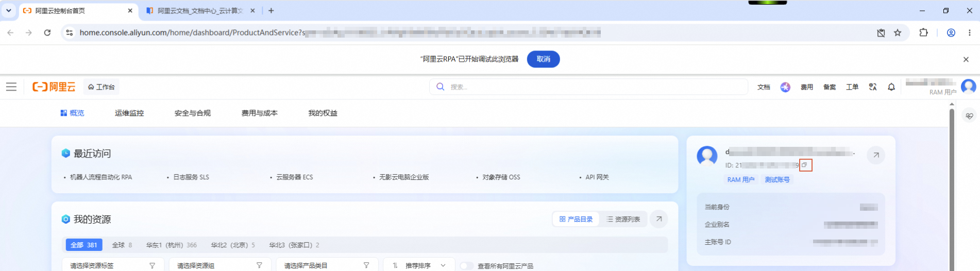Open 对象存储 OSS from recent visits
The height and width of the screenshot is (271, 980).
click(x=501, y=177)
